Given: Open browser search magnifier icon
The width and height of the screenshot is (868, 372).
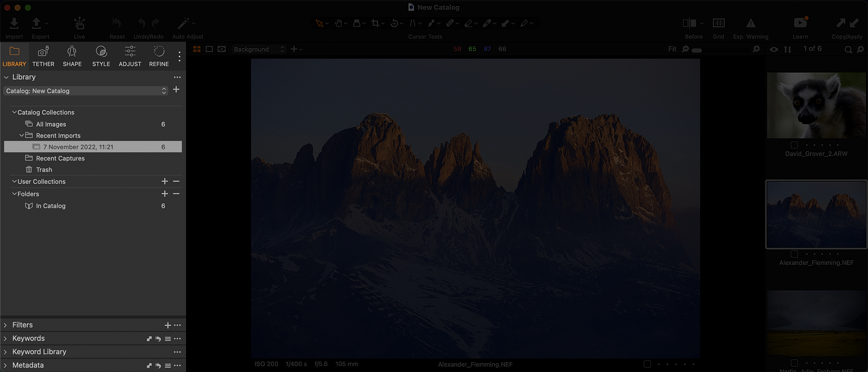Looking at the screenshot, I should point(848,49).
